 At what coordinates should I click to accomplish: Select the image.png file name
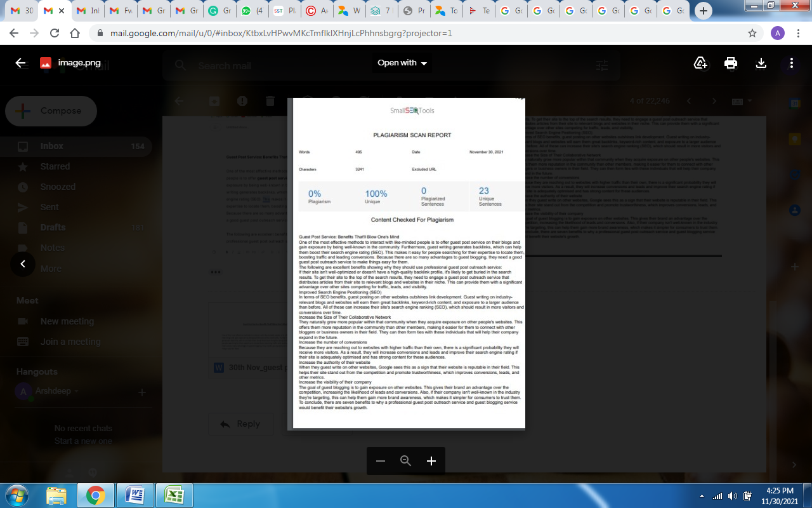[x=79, y=63]
